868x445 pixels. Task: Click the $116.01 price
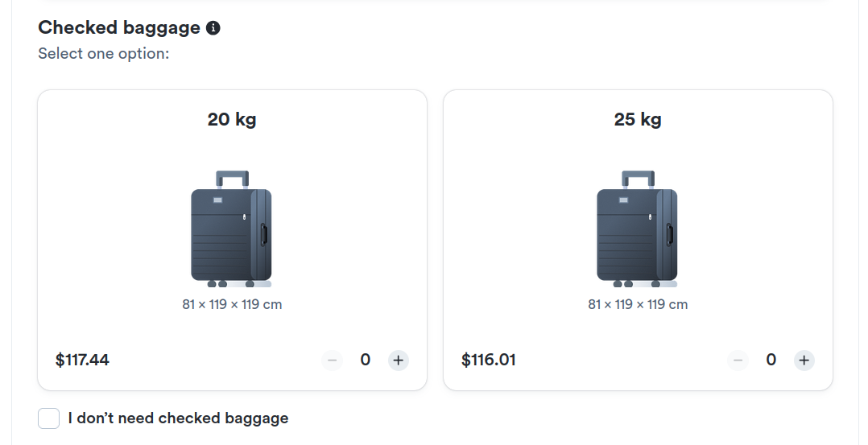[488, 360]
